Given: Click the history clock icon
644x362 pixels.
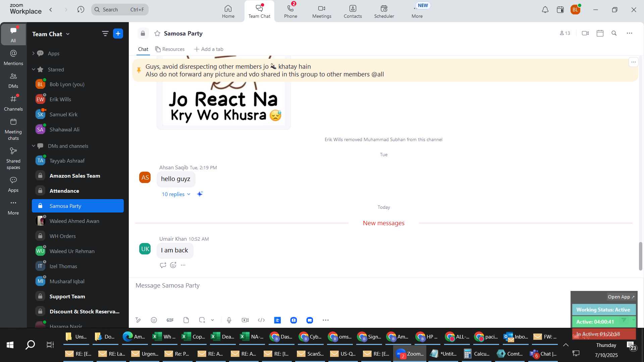Looking at the screenshot, I should pos(80,9).
